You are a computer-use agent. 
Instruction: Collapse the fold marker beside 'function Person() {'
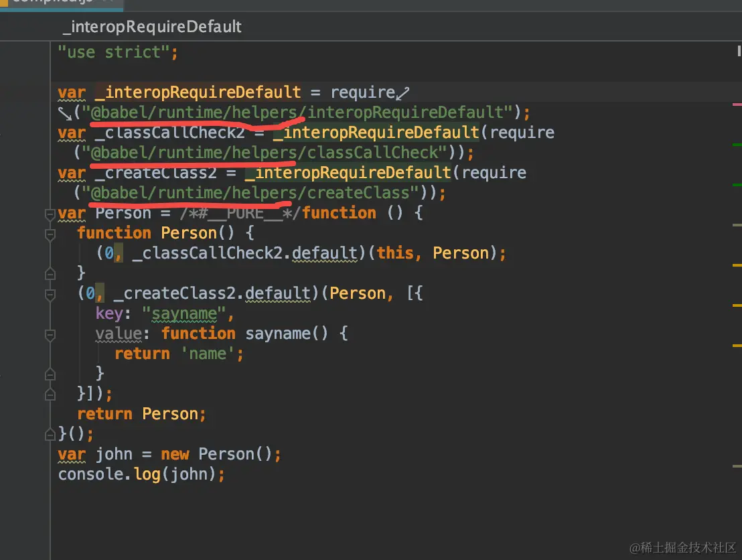50,234
